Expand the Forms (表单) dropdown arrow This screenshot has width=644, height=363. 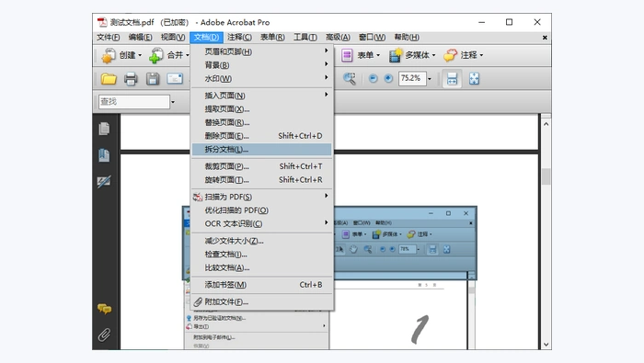coord(378,55)
